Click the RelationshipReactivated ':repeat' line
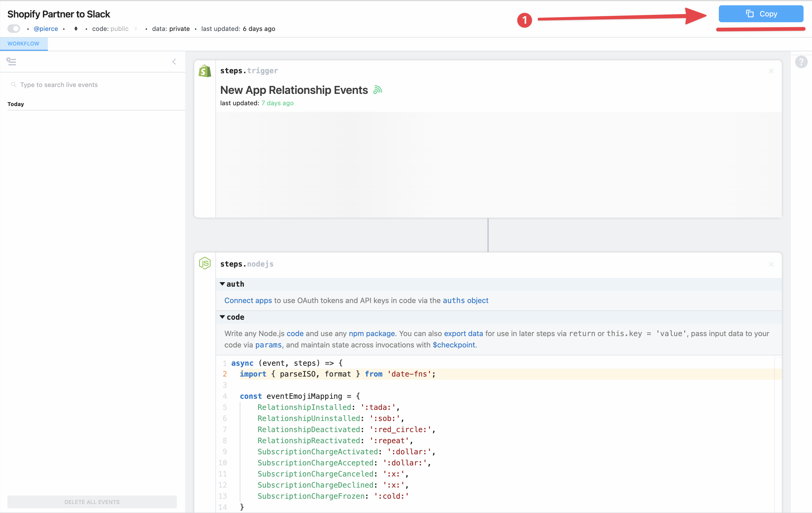The width and height of the screenshot is (812, 513). tap(335, 441)
